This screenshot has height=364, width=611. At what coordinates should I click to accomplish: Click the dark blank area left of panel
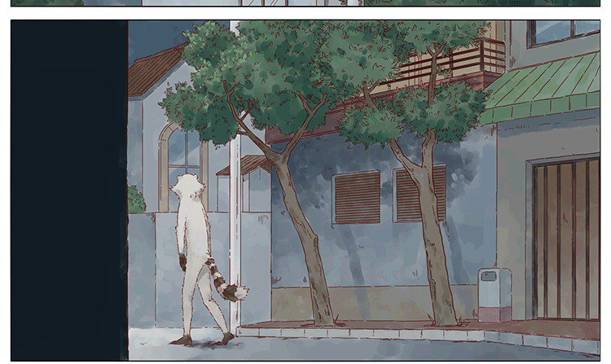point(69,187)
